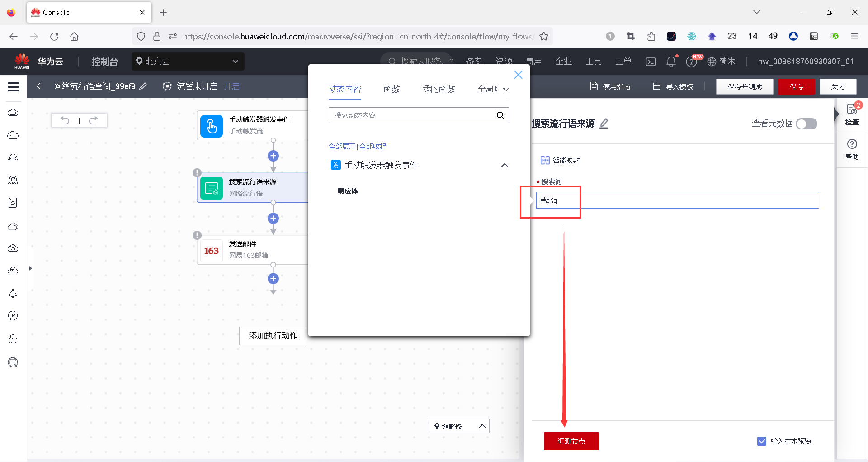Switch to the 函数 tab
Viewport: 868px width, 462px height.
392,89
